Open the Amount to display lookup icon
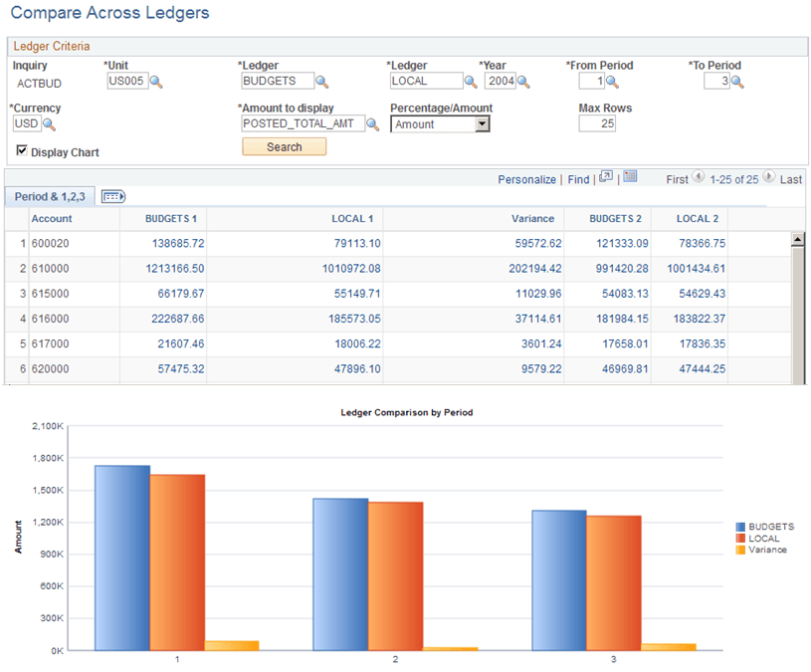 [372, 123]
